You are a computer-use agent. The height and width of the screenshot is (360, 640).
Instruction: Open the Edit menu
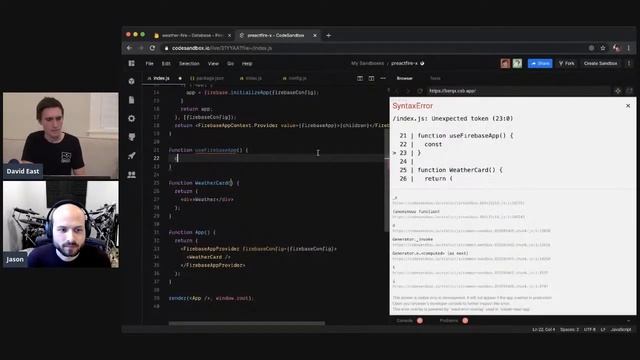pos(166,64)
